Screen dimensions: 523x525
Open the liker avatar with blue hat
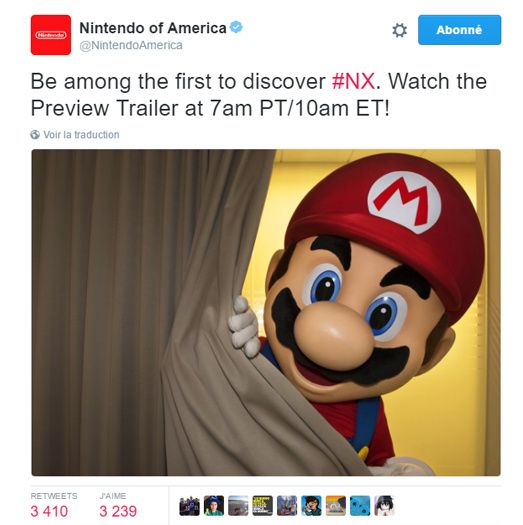click(214, 506)
